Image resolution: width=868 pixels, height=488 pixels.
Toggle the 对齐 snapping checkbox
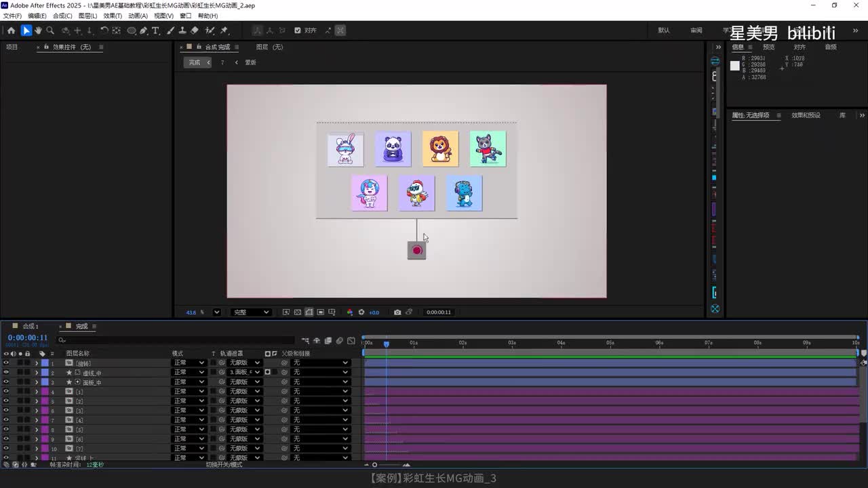coord(298,30)
